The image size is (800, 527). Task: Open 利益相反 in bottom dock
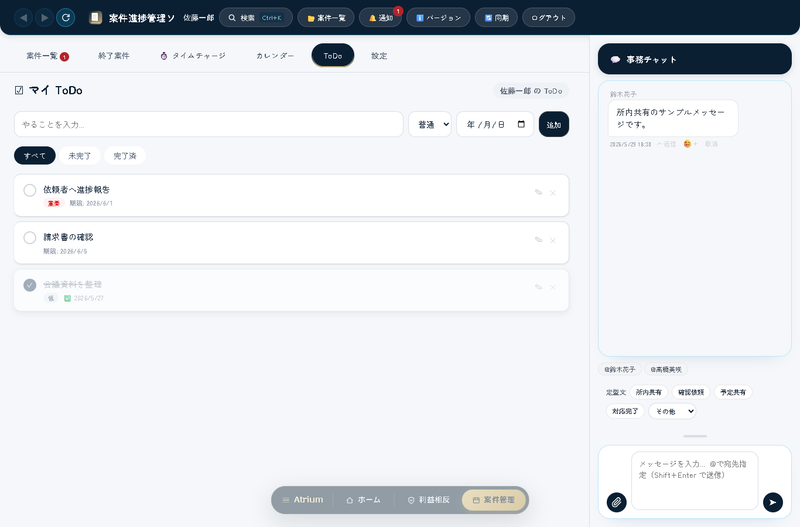[429, 500]
